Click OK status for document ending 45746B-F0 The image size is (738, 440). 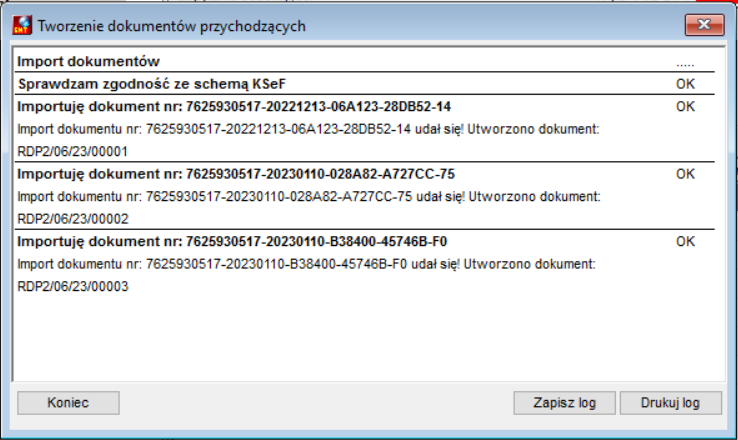(x=685, y=241)
